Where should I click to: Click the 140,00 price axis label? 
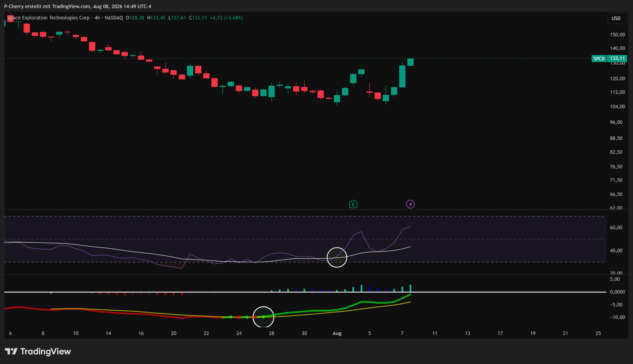[x=617, y=48]
